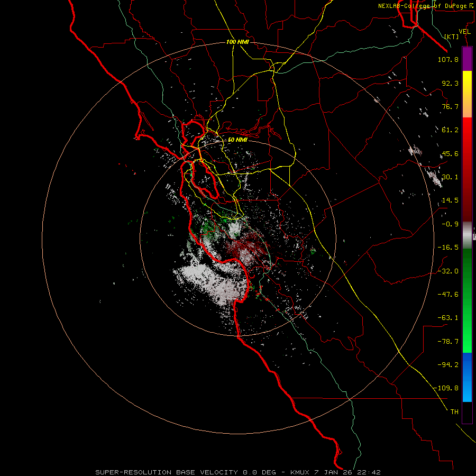
Task: Click the -63.1 velocity scale value
Action: (x=448, y=318)
